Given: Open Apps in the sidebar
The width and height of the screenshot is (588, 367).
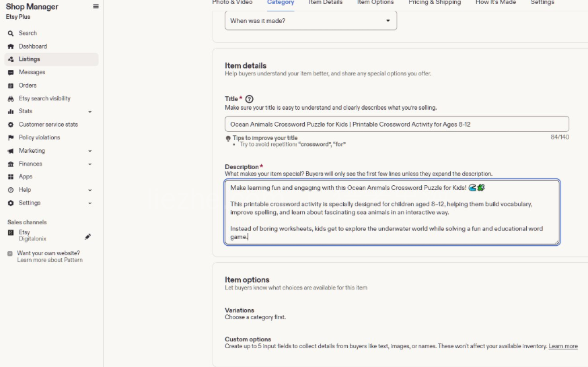Looking at the screenshot, I should [x=26, y=176].
